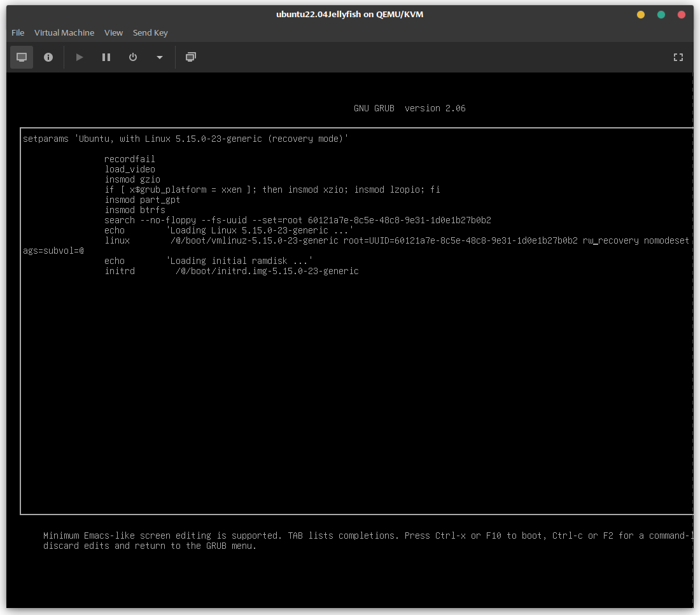The width and height of the screenshot is (700, 615).
Task: Click the 'insmod btrfs' line in GRUB
Action: tap(135, 210)
